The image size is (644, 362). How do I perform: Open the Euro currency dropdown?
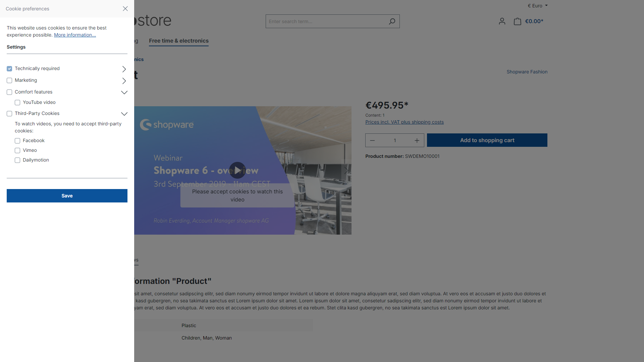coord(537,6)
